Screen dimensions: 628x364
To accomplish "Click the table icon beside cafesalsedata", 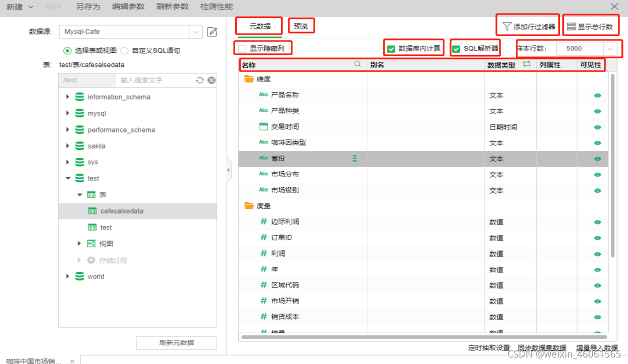I will point(93,211).
